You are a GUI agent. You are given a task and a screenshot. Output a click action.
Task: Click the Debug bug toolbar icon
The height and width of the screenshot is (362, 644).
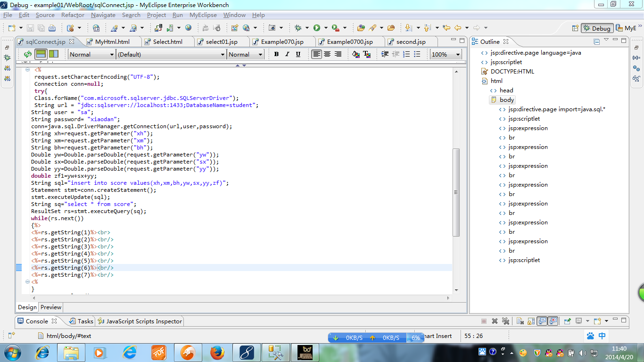[298, 28]
